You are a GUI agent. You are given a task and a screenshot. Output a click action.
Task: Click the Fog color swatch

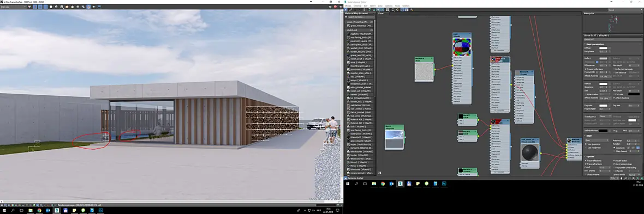click(603, 105)
